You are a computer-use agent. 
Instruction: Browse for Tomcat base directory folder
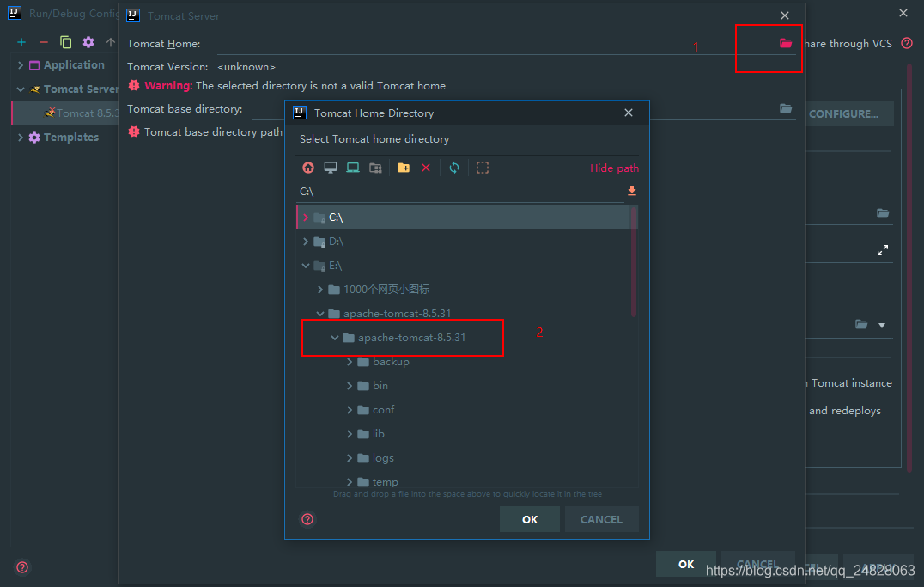tap(786, 108)
